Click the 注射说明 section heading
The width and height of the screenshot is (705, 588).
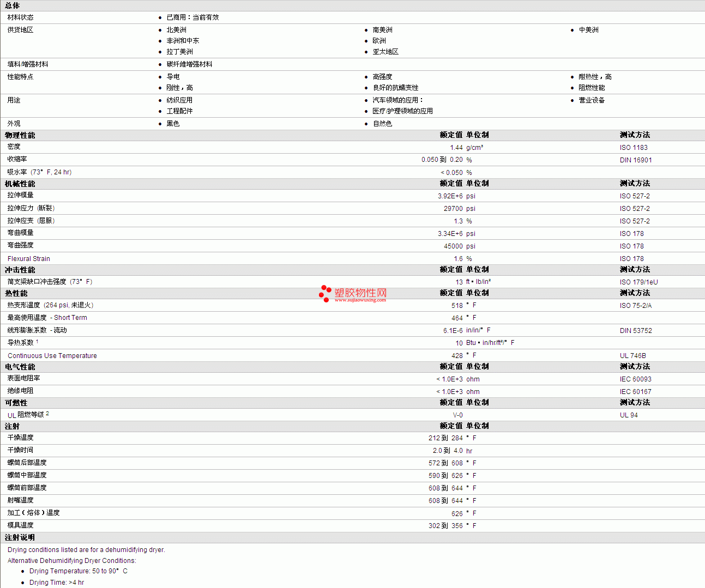coord(20,537)
